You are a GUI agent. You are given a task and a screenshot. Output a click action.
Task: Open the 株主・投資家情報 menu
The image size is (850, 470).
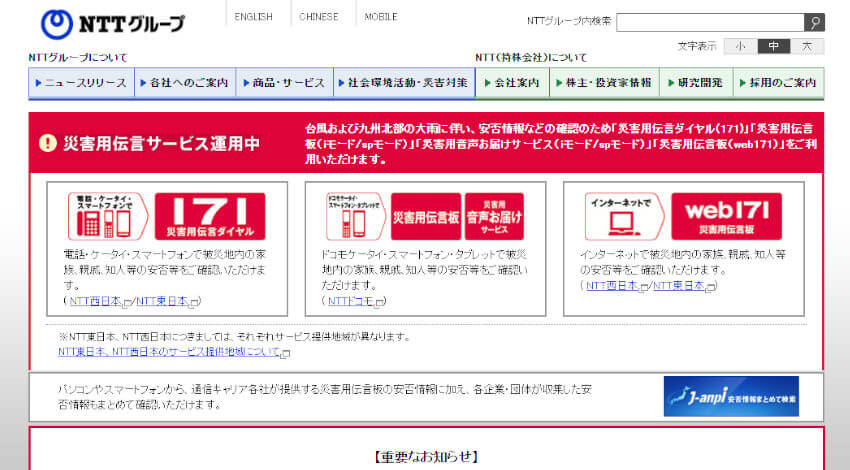[604, 83]
